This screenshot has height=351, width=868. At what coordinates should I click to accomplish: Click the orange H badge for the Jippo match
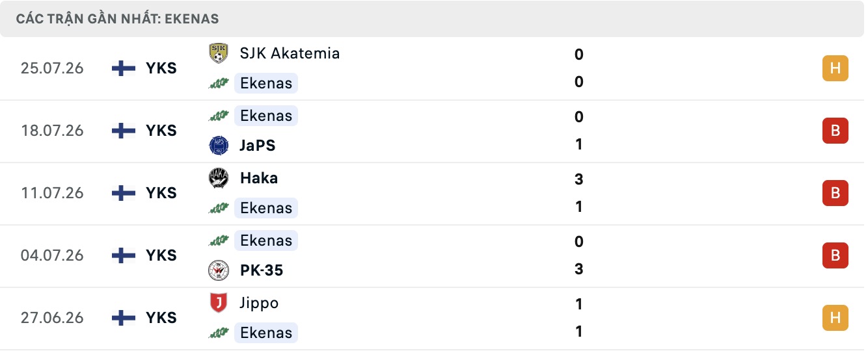[x=835, y=318]
